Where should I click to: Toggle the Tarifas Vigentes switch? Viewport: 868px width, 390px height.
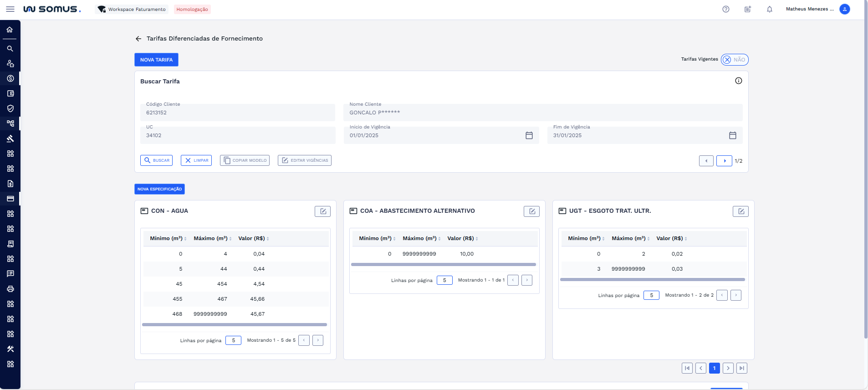(x=734, y=60)
